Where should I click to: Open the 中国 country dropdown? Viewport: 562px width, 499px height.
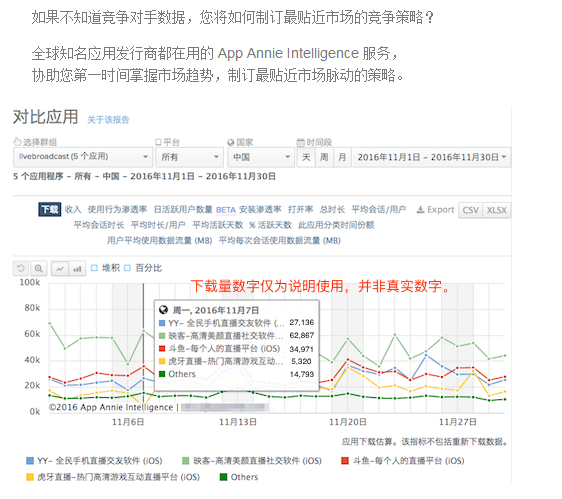pyautogui.click(x=261, y=157)
